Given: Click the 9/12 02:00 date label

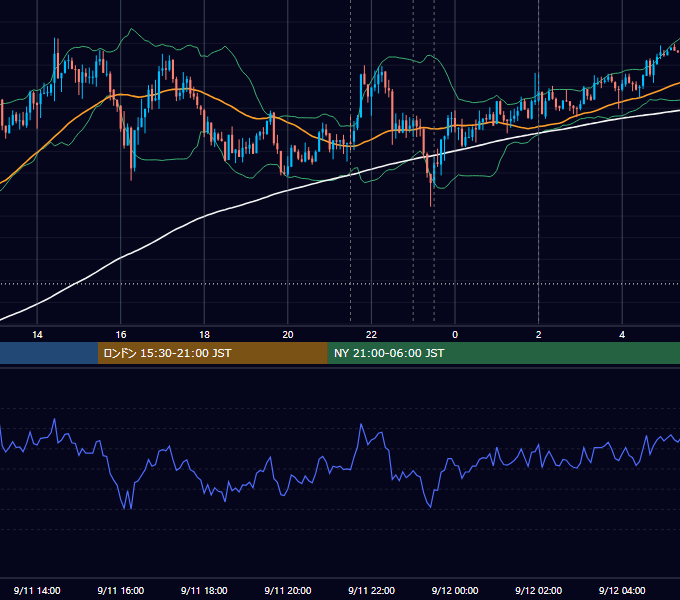Looking at the screenshot, I should point(539,590).
